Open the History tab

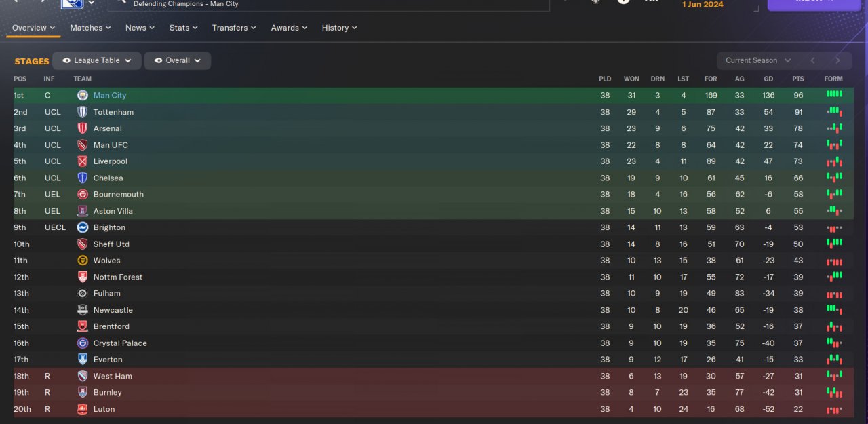[x=339, y=28]
